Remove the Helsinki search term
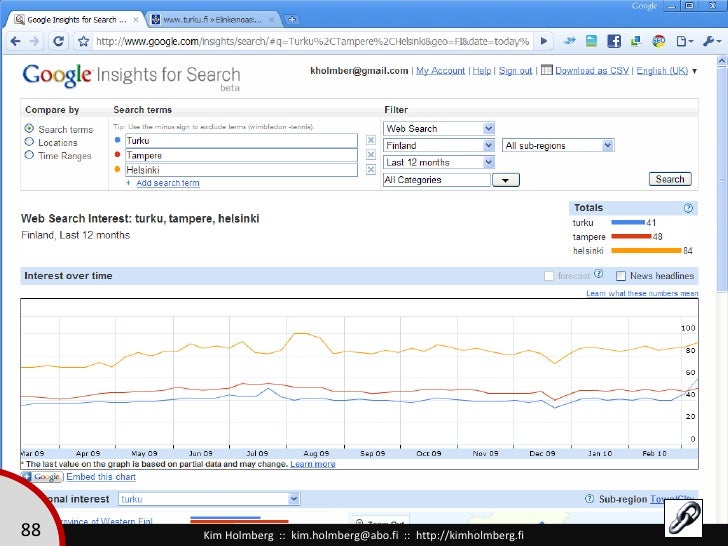728x546 pixels. pos(370,169)
